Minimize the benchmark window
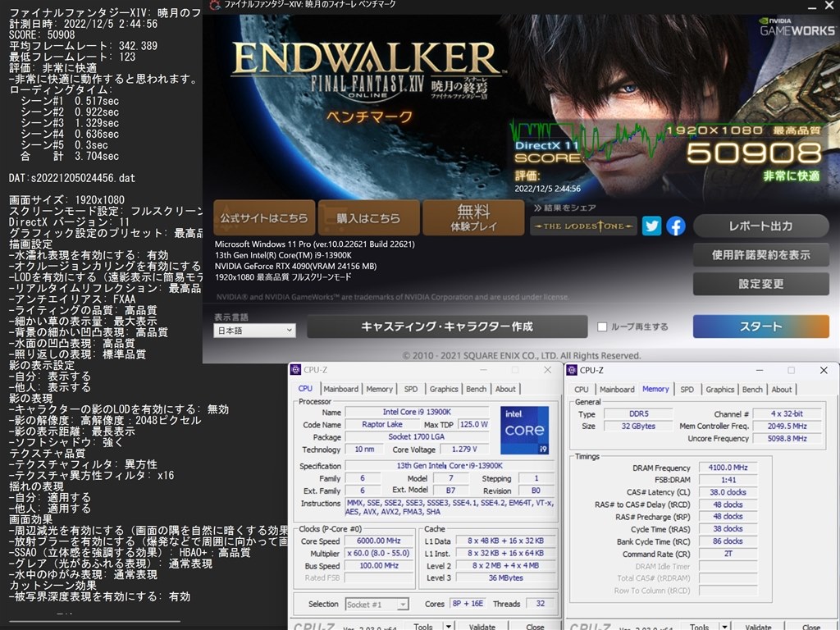Image resolution: width=840 pixels, height=630 pixels. (811, 7)
